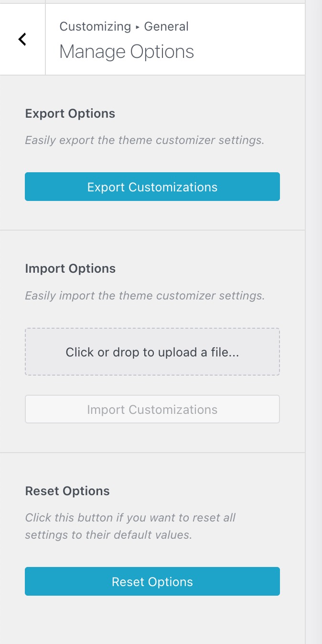Select the Manage Options panel title
Screen dimensions: 322x644
(x=127, y=52)
